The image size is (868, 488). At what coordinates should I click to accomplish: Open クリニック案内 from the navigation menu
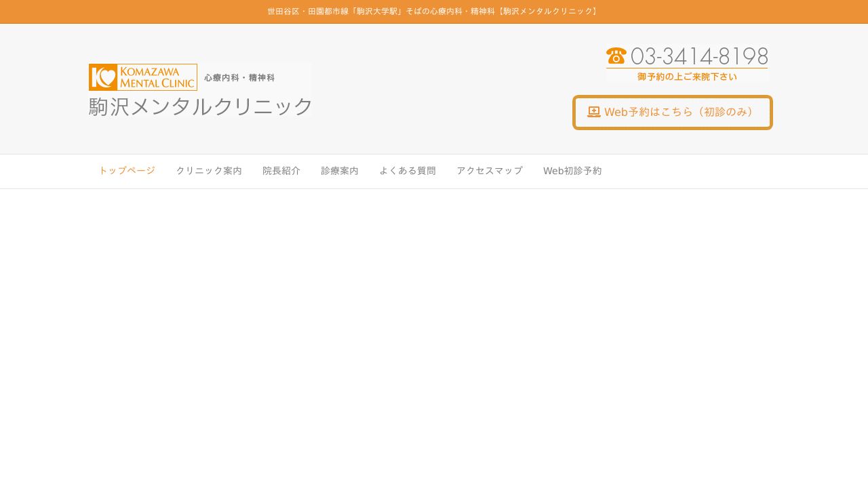209,171
